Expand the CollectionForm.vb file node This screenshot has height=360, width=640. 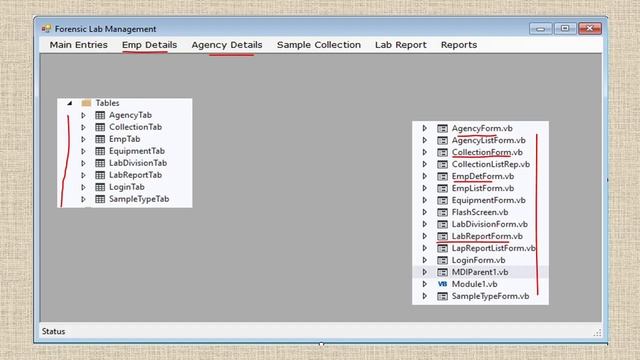click(425, 152)
